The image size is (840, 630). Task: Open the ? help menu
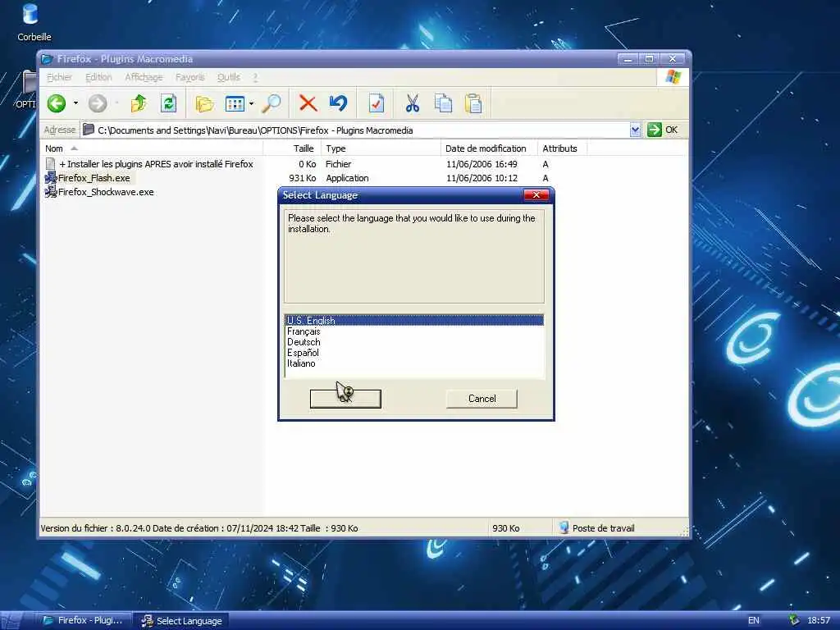(256, 77)
